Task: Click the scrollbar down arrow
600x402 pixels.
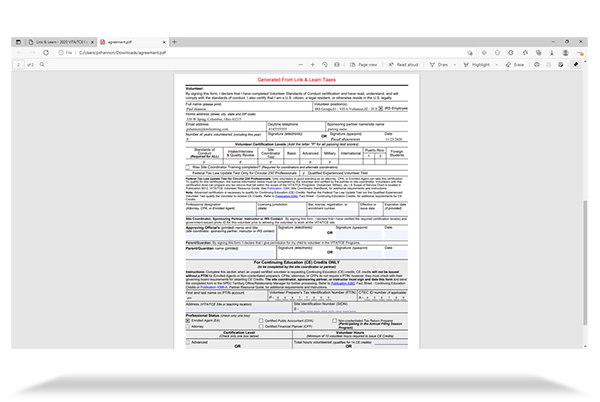Action: click(x=585, y=346)
